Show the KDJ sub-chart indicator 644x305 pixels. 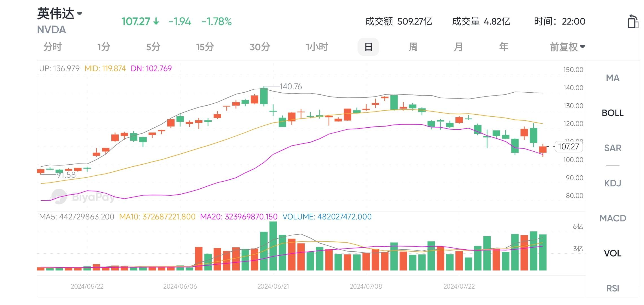pyautogui.click(x=613, y=183)
